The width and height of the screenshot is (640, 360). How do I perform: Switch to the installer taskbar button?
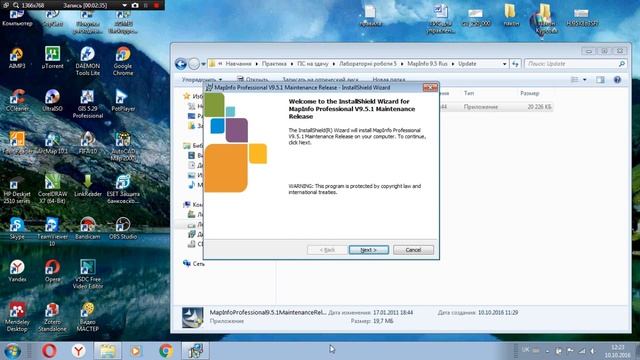195,351
